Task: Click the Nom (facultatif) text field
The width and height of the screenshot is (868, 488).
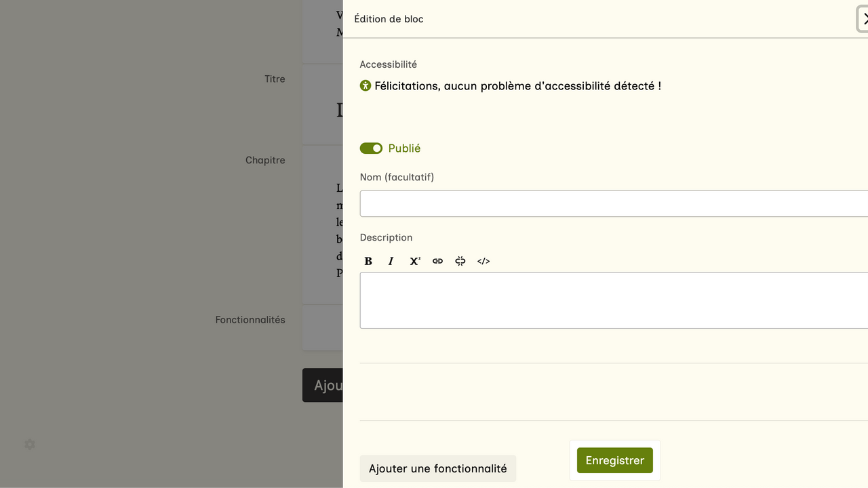Action: pos(610,203)
